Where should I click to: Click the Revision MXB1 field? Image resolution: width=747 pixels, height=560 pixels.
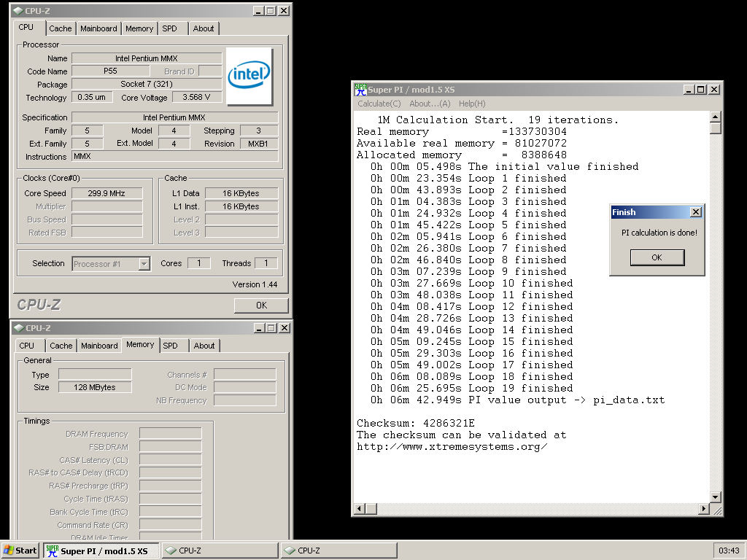pos(259,144)
